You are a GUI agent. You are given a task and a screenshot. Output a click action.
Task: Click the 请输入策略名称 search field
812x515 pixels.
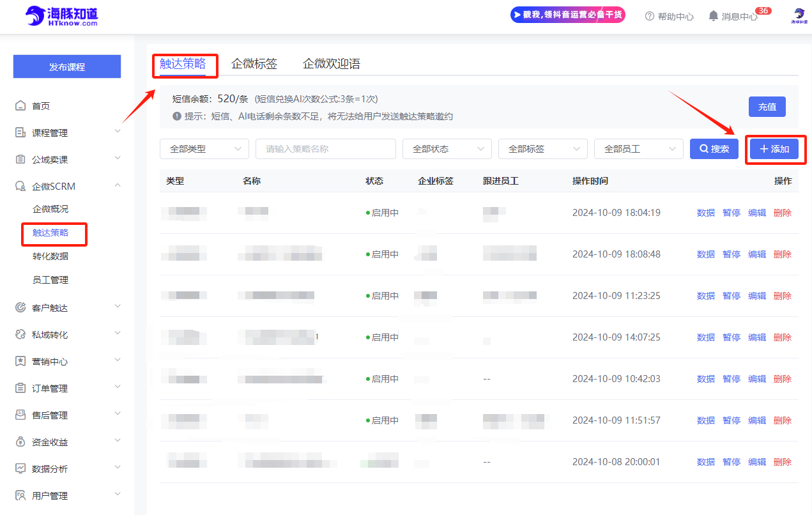click(x=326, y=149)
